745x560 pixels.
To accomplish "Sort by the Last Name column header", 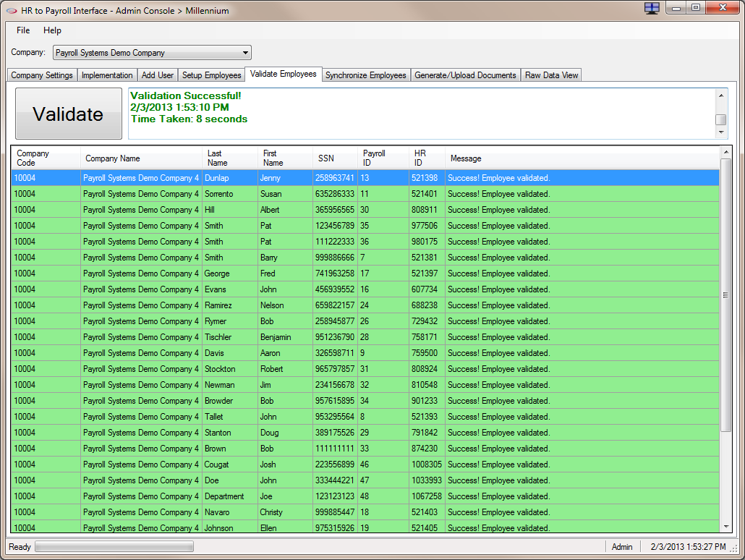I will (230, 158).
